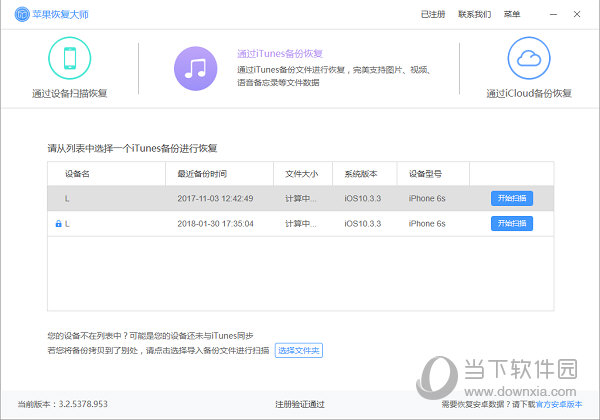
Task: Switch to 通过iTunes备份恢复 heading
Action: 280,54
